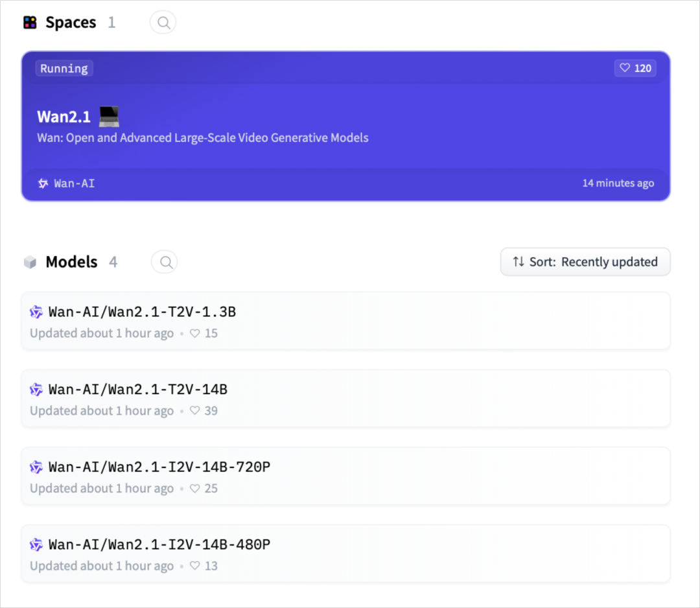Click the sort arrows icon in Sort button

519,262
